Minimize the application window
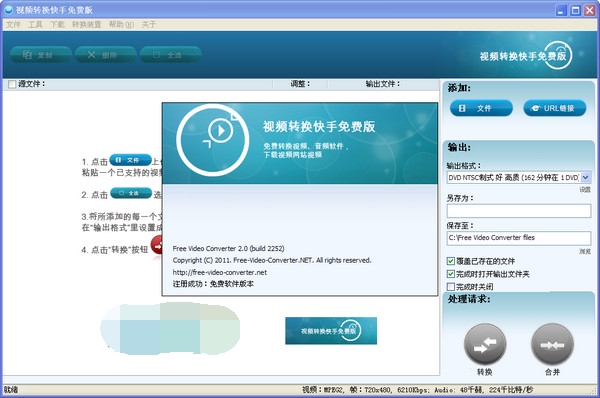 point(561,10)
